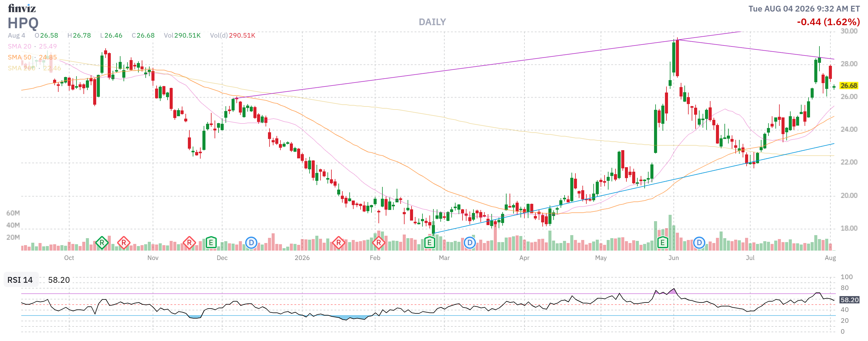Click the 80 level on the RSI scale
868x341 pixels.
click(x=844, y=288)
